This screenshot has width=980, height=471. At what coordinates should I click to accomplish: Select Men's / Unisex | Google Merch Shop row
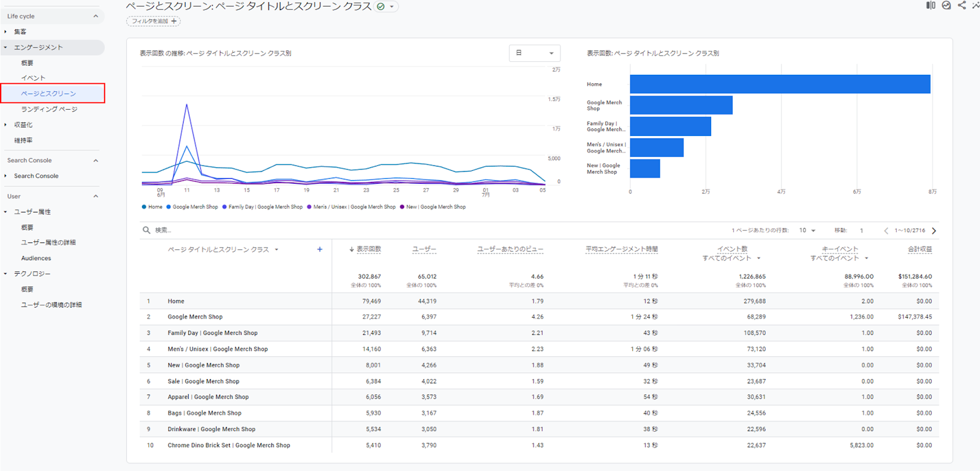pyautogui.click(x=539, y=349)
